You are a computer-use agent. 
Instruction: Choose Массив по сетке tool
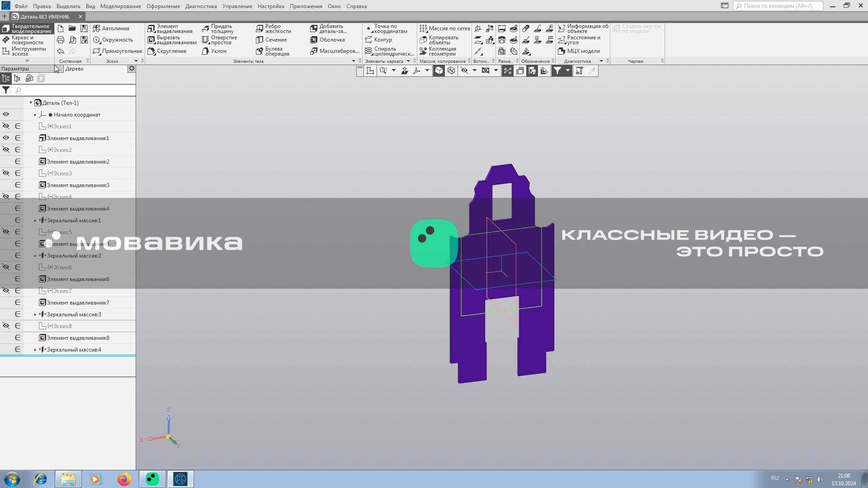point(445,28)
